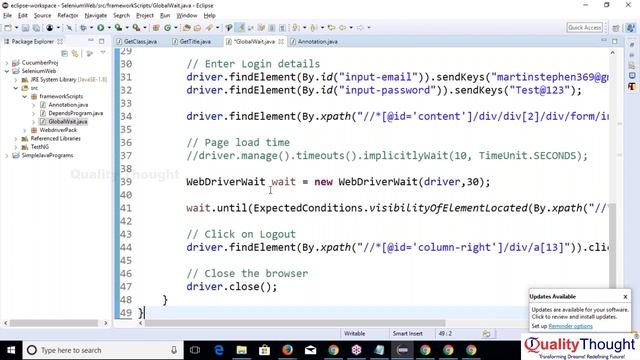Click the Smart Insert status bar entry

(x=407, y=333)
